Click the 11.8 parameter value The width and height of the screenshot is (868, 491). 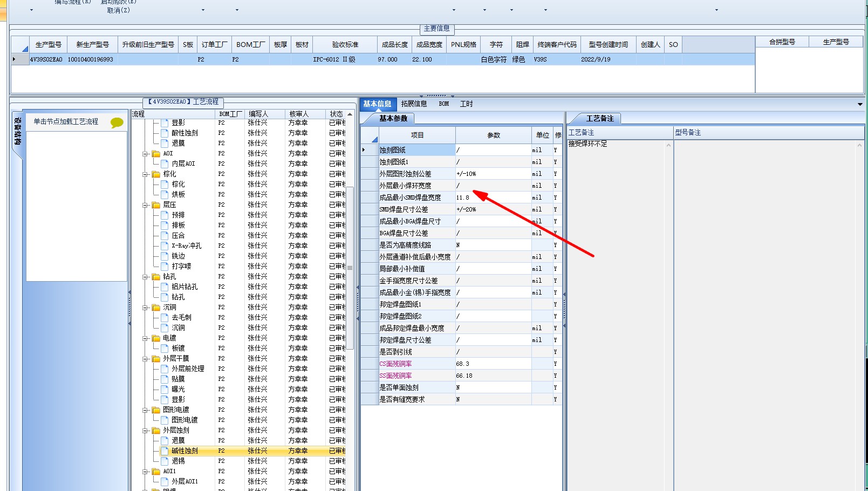[x=493, y=197]
